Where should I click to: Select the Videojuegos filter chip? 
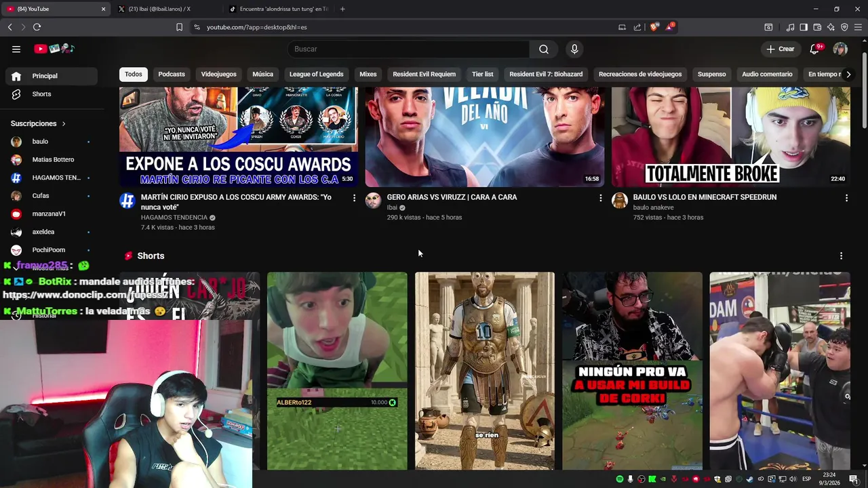tap(219, 74)
